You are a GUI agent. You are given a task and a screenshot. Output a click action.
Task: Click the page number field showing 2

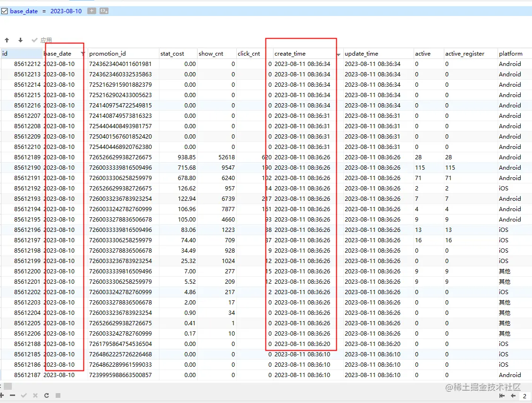tap(525, 396)
